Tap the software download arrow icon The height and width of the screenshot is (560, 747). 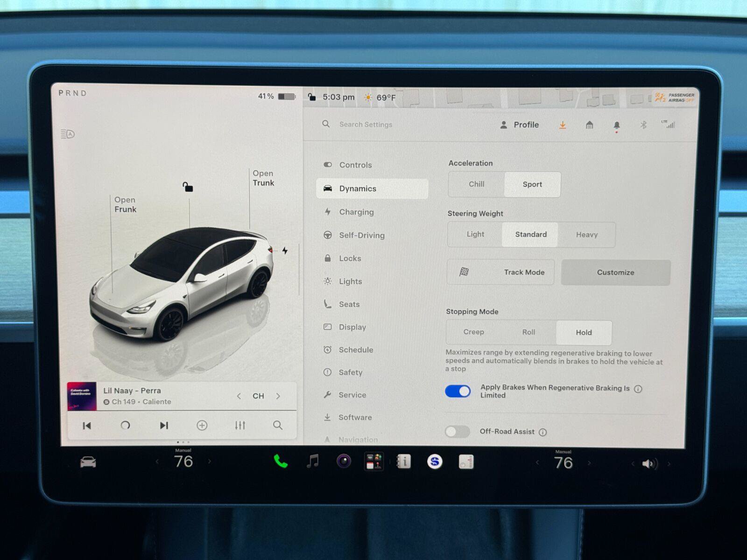[x=563, y=125]
